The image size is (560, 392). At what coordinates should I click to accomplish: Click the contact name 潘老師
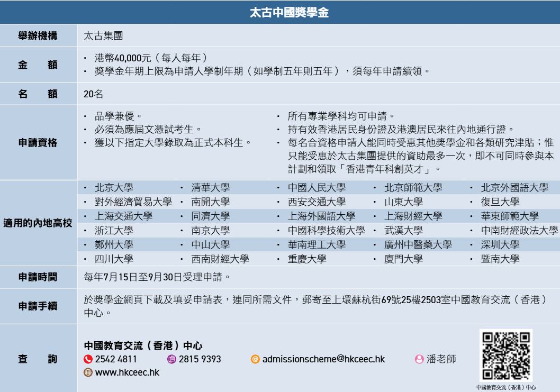tap(441, 359)
